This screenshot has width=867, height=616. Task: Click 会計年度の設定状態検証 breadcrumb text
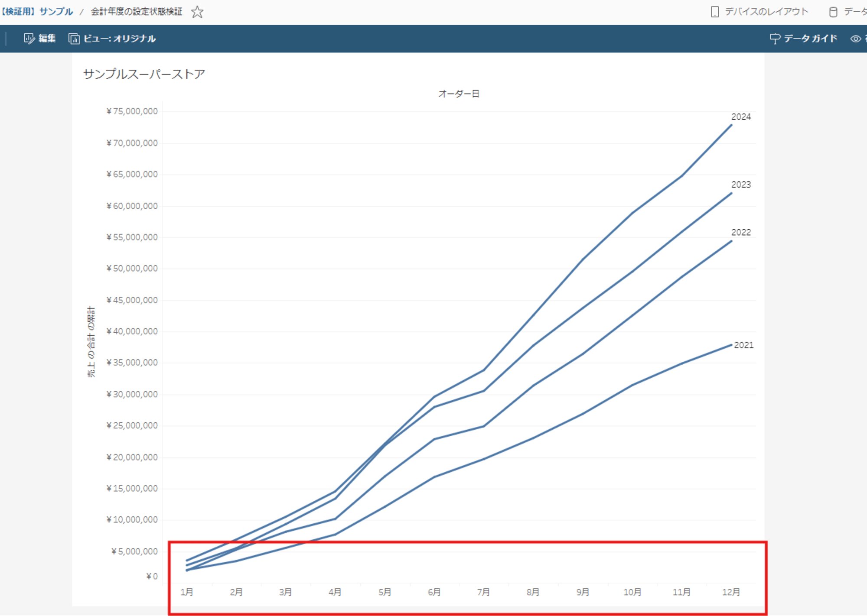(x=137, y=12)
